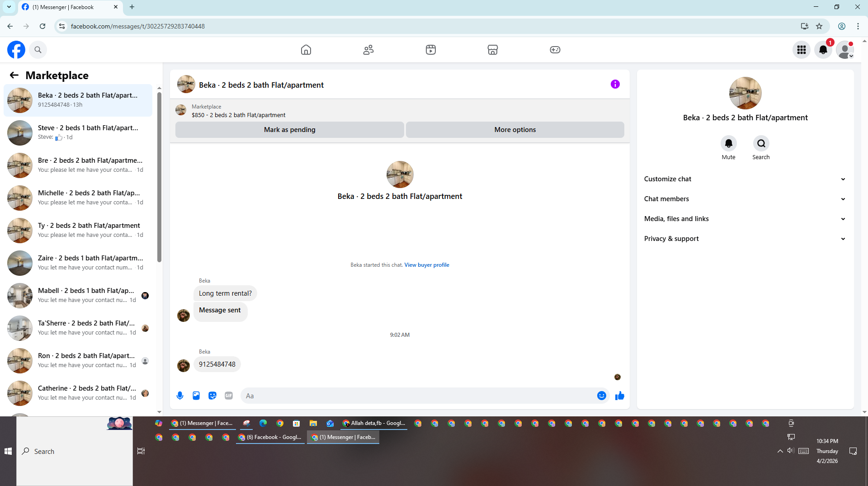Click the browser address bar URL
The width and height of the screenshot is (868, 486).
(x=138, y=26)
